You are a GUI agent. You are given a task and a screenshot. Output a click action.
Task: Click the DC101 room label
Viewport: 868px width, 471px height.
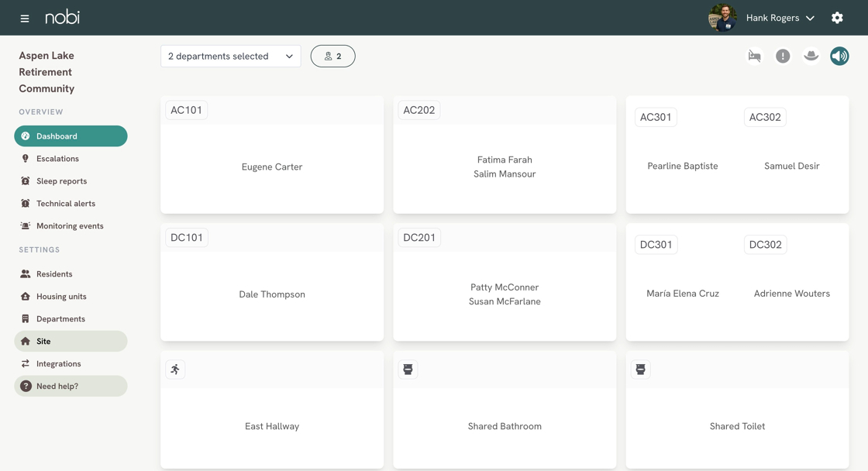click(x=187, y=238)
